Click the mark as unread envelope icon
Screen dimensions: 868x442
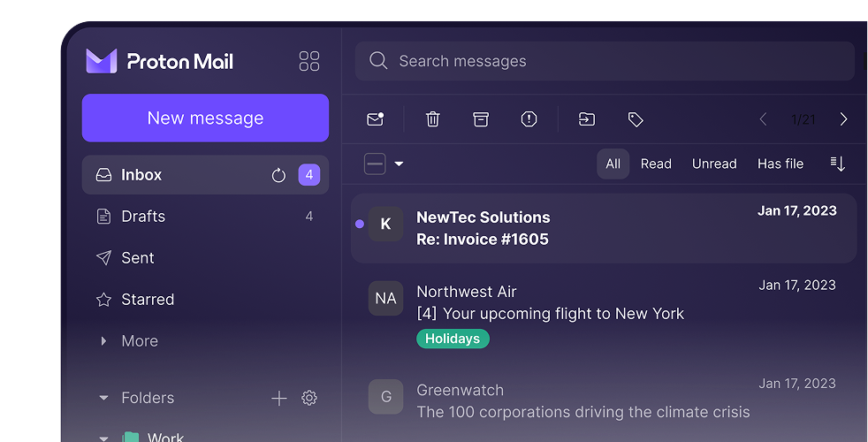click(375, 119)
